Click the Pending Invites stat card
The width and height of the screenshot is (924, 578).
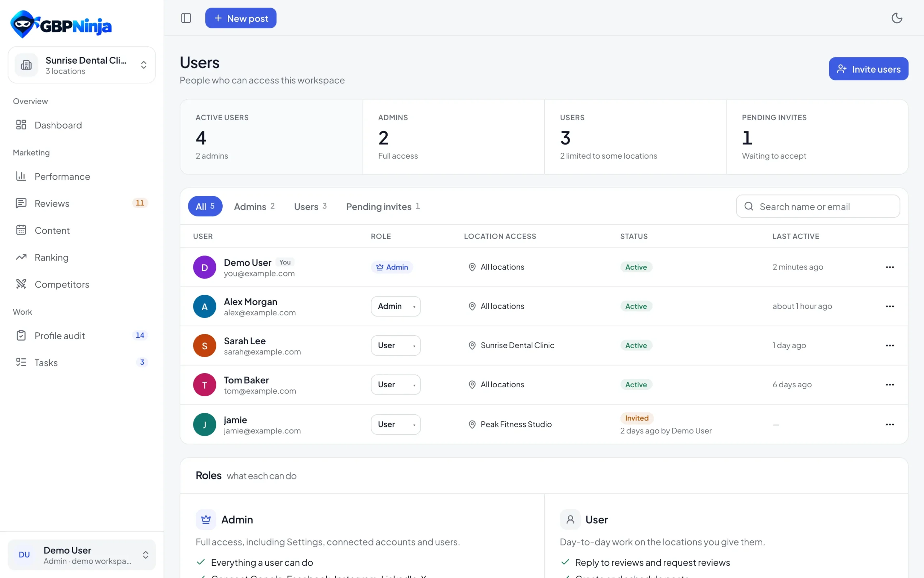pyautogui.click(x=817, y=137)
